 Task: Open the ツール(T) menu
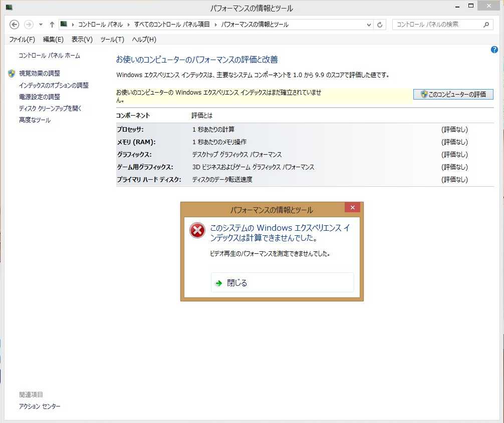(x=112, y=40)
